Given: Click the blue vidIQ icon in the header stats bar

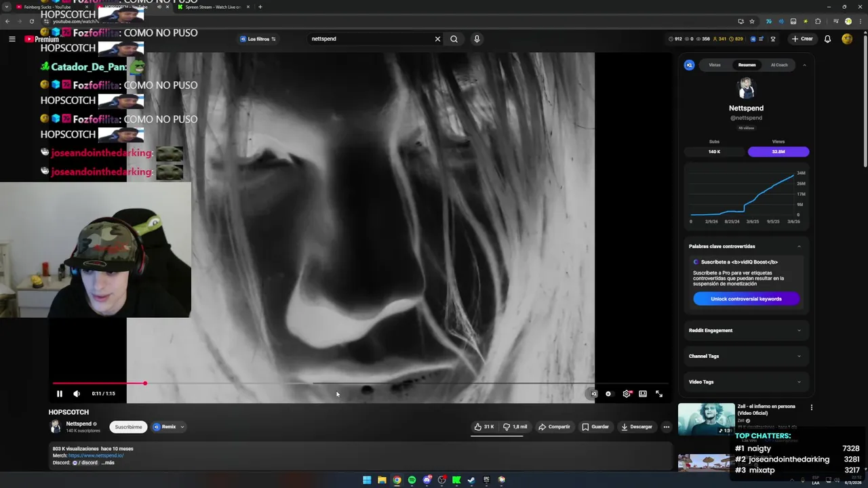Looking at the screenshot, I should point(753,39).
